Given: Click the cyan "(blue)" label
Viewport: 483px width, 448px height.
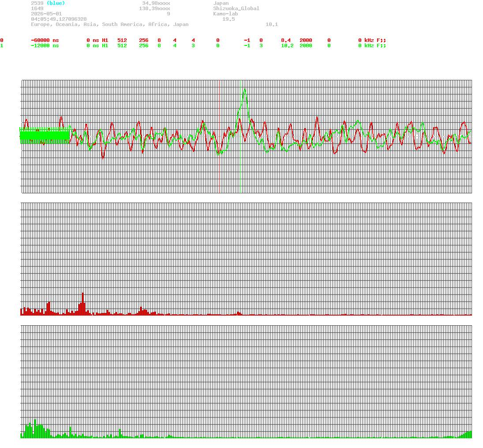Looking at the screenshot, I should 56,4.
